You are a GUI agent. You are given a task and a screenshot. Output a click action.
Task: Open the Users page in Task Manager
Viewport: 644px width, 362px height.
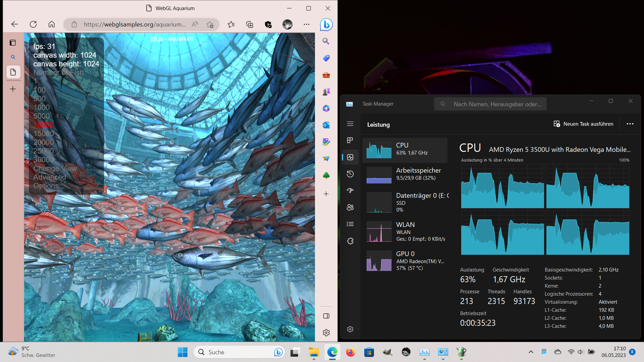(x=350, y=207)
